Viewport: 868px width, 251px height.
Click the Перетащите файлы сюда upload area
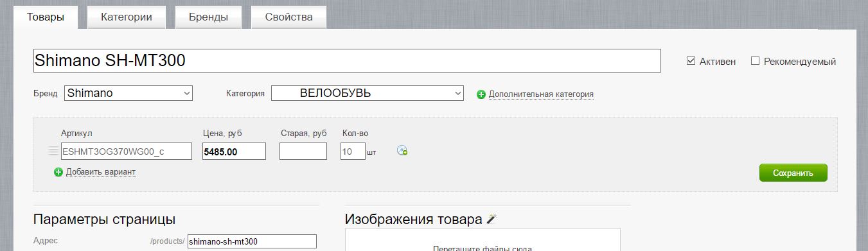pyautogui.click(x=483, y=240)
